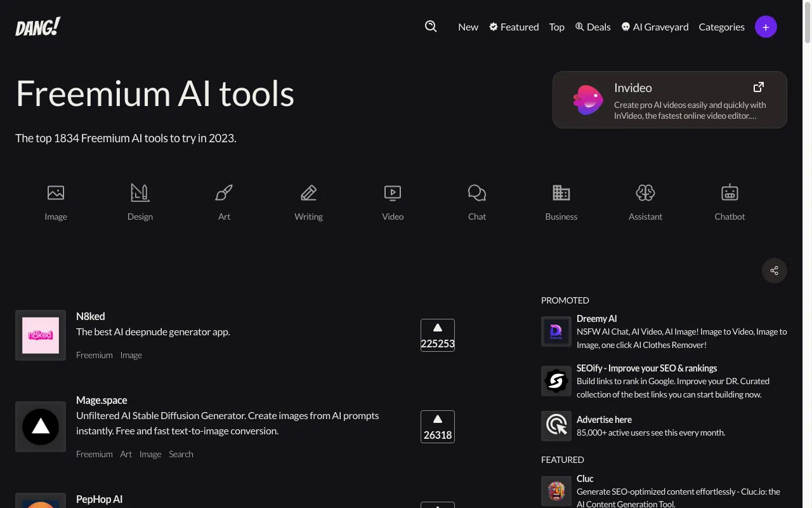Open the Deals menu item
This screenshot has height=508, width=812.
click(593, 27)
